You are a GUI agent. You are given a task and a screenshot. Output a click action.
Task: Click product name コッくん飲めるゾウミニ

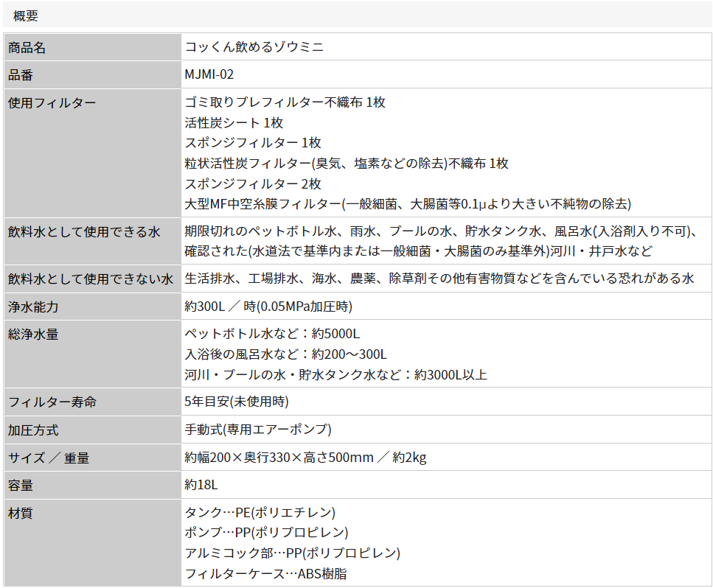pos(254,47)
